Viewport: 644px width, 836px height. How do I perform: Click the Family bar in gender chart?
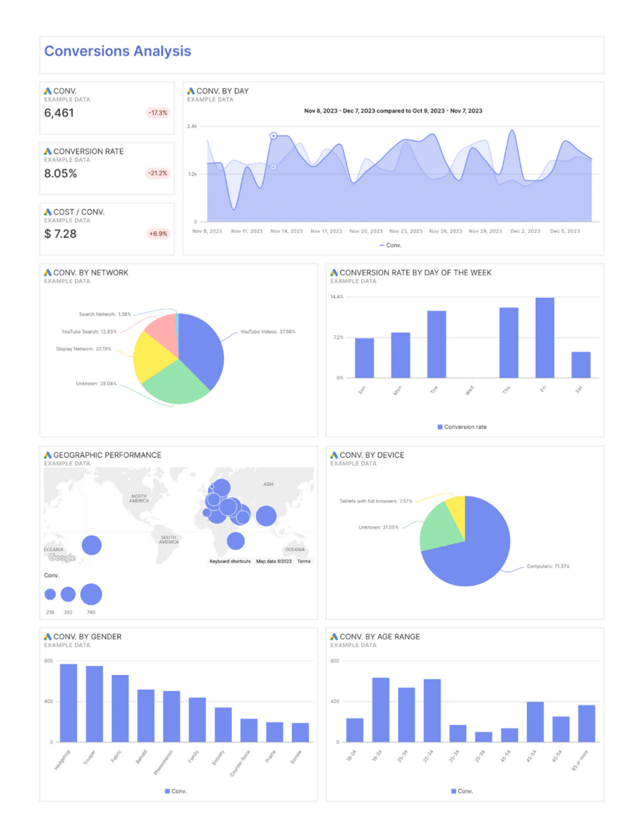tap(197, 720)
